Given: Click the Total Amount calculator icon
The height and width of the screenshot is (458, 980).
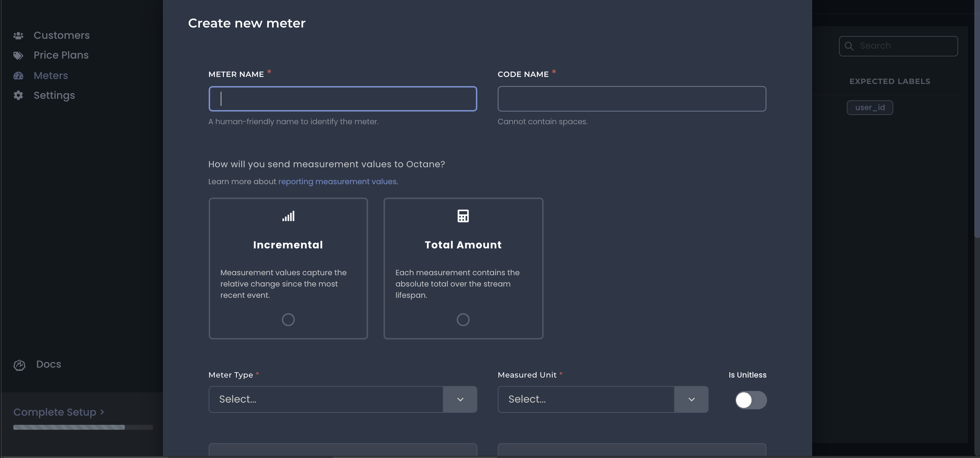Looking at the screenshot, I should [463, 216].
